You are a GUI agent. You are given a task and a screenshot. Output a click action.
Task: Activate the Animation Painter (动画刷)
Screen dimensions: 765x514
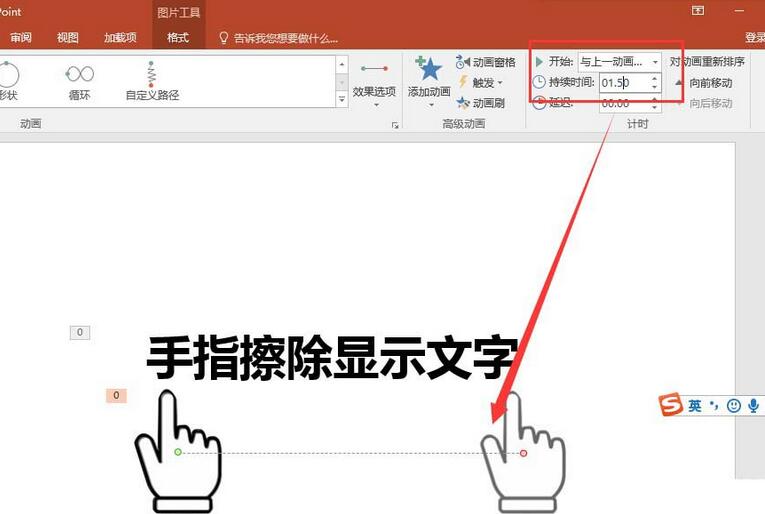pyautogui.click(x=481, y=103)
